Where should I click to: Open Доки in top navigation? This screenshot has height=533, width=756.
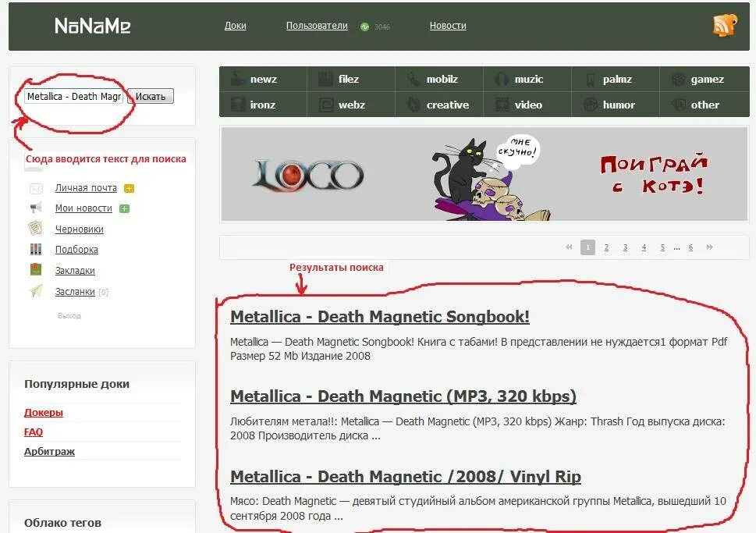[x=236, y=26]
